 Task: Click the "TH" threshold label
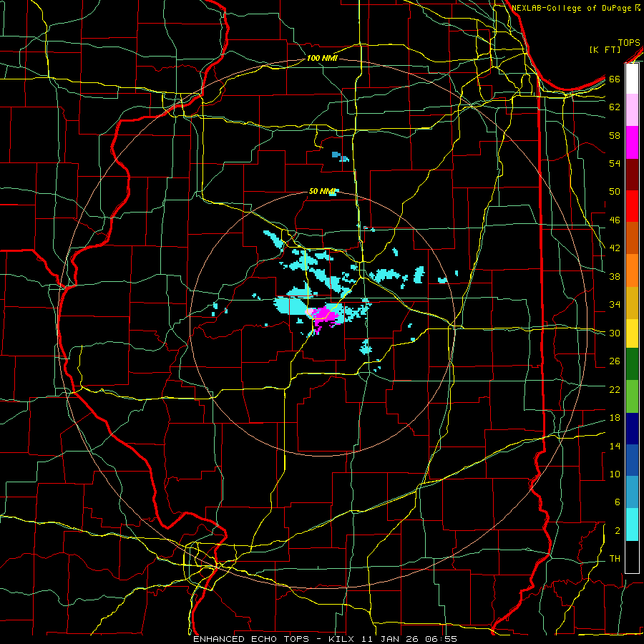coord(615,559)
